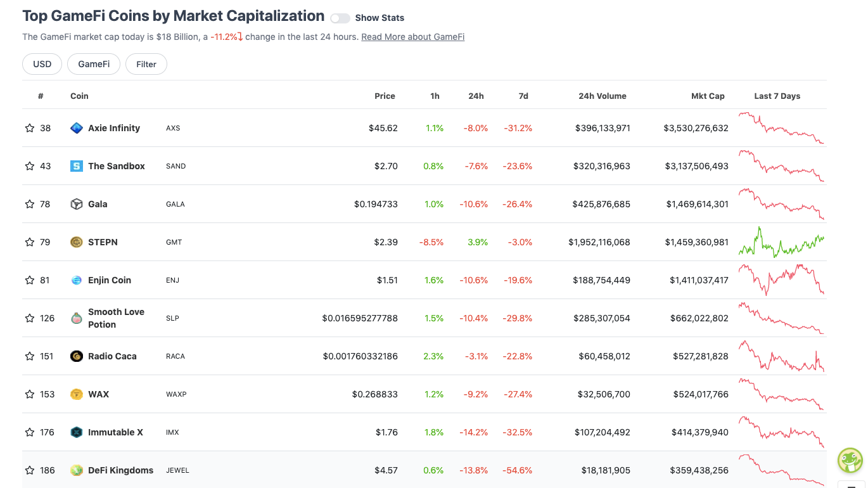
Task: Open Enjin Coin 7-day sparkline chart
Action: coord(781,280)
